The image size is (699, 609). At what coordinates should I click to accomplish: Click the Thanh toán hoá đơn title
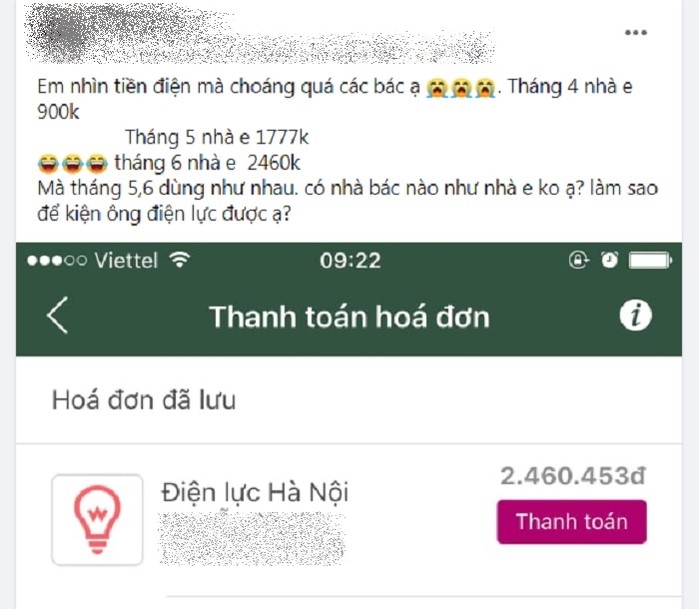point(350,316)
